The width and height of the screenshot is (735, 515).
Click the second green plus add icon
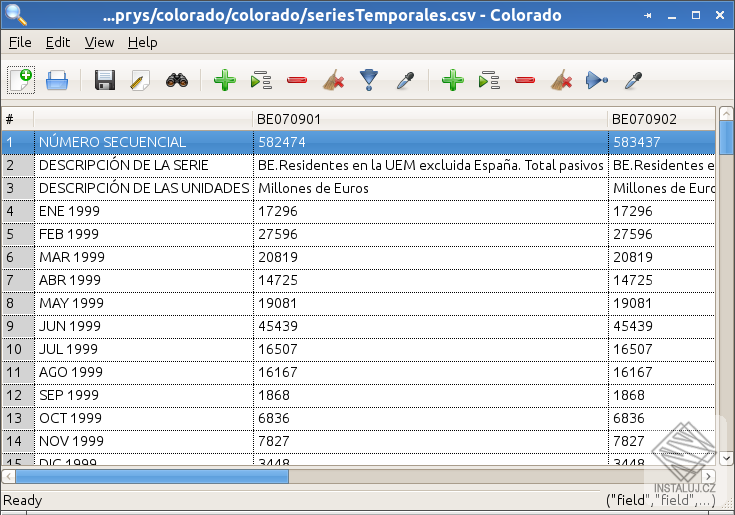point(452,80)
